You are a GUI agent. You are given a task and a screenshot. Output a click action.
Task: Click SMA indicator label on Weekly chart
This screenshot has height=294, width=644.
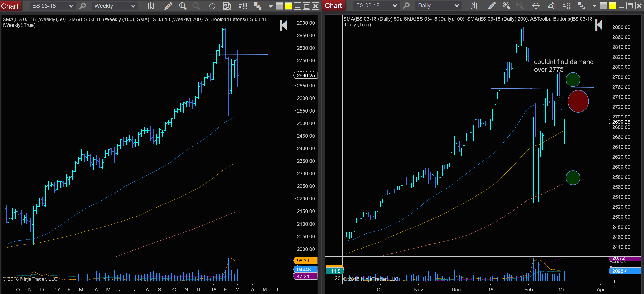click(135, 22)
